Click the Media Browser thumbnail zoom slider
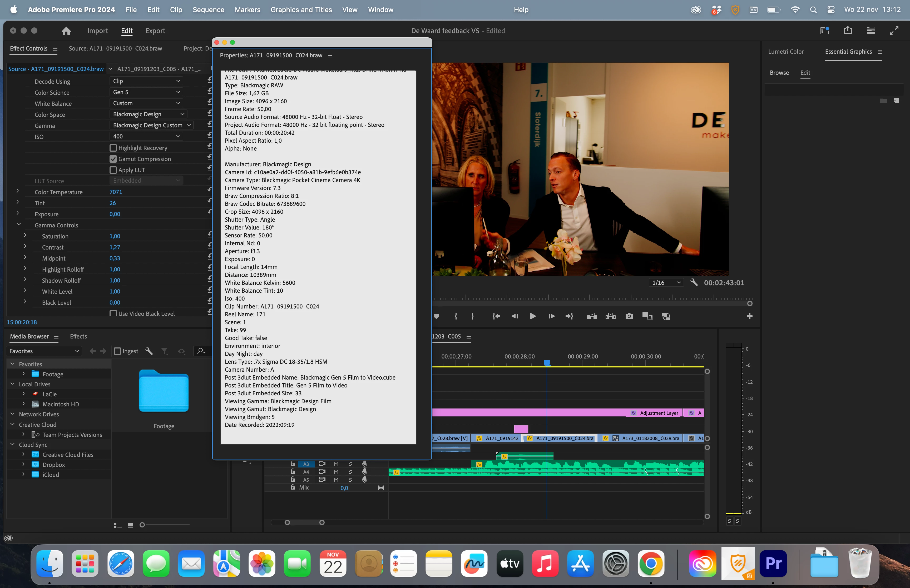This screenshot has width=910, height=588. click(x=142, y=525)
